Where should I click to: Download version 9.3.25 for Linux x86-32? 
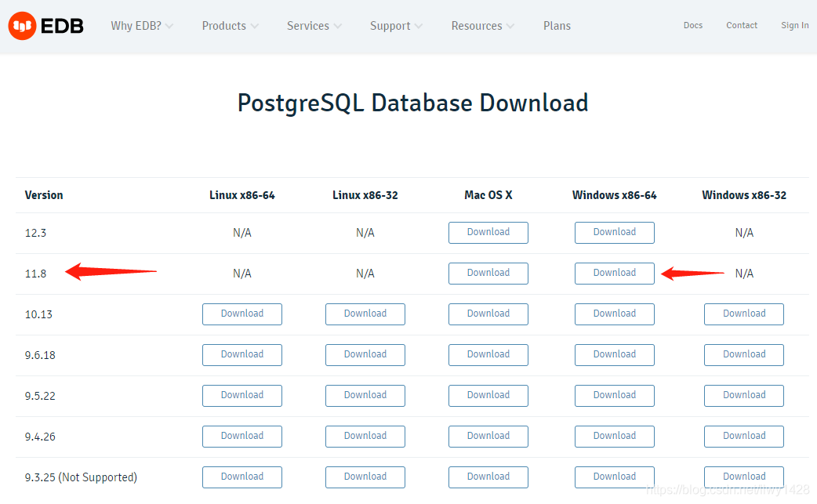[x=365, y=477]
